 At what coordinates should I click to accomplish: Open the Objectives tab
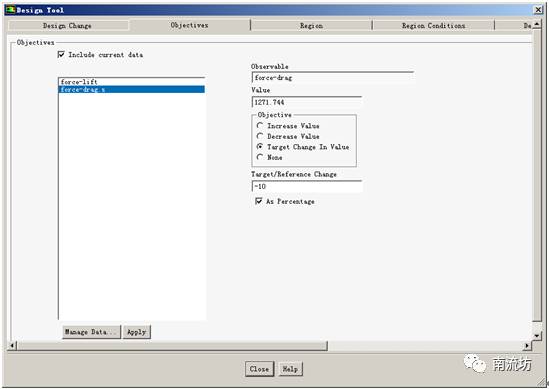tap(189, 25)
